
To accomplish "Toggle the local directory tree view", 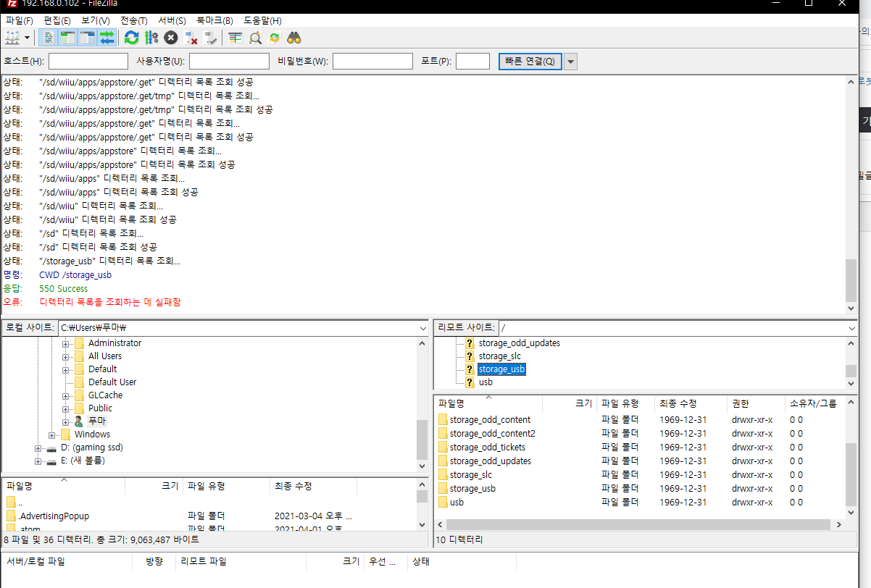I will point(68,38).
